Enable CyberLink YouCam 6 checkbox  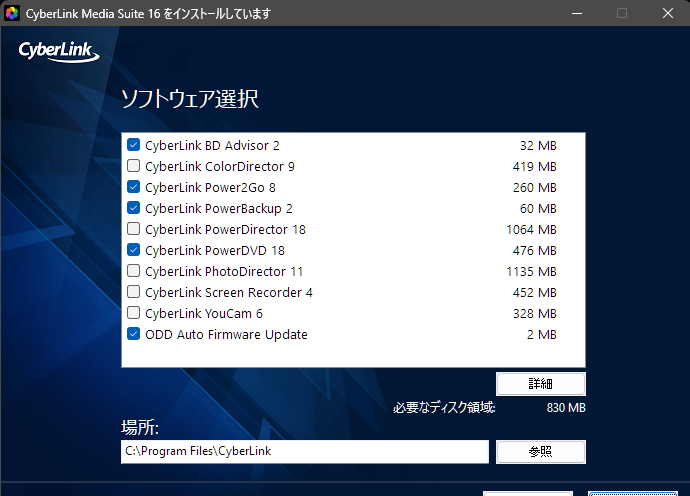[133, 313]
